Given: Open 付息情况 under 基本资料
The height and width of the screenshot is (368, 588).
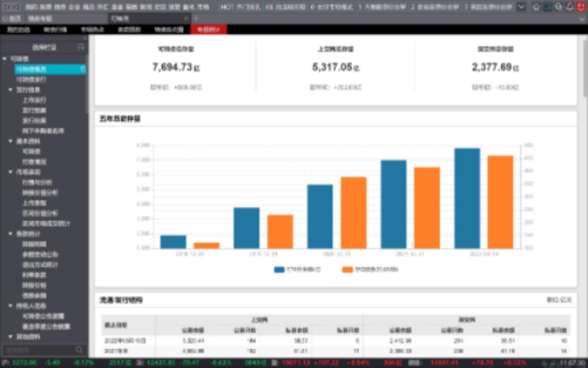Looking at the screenshot, I should (x=34, y=162).
